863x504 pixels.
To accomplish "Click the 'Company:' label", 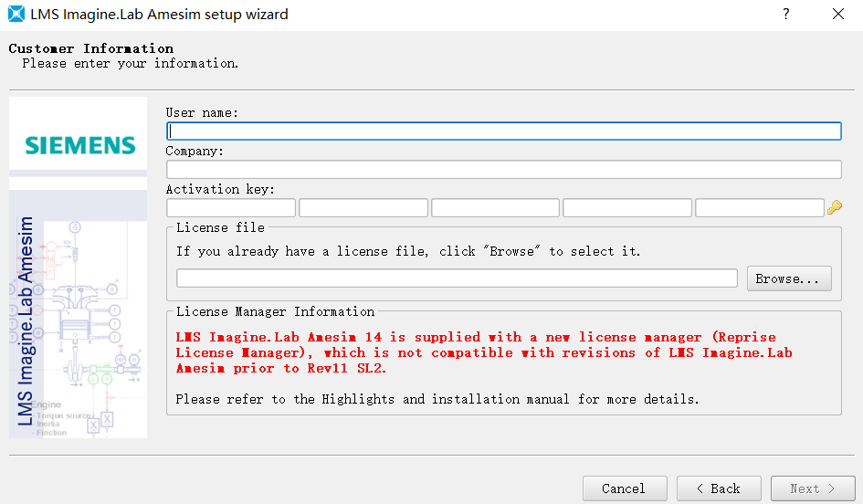I will pyautogui.click(x=195, y=152).
